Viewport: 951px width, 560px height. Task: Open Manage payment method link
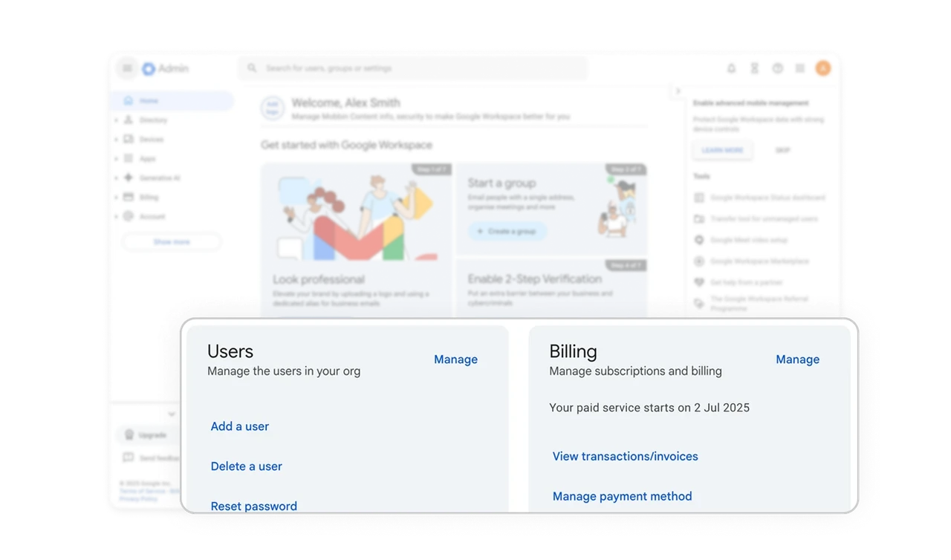click(622, 496)
